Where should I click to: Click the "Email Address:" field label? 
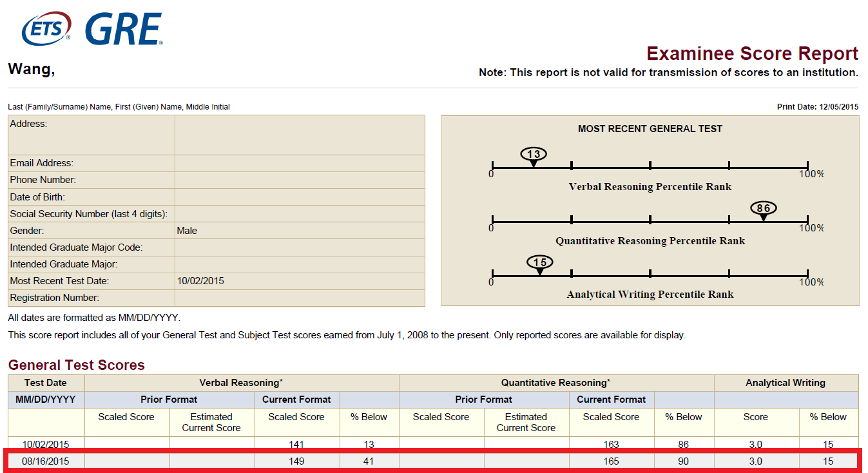(x=42, y=163)
